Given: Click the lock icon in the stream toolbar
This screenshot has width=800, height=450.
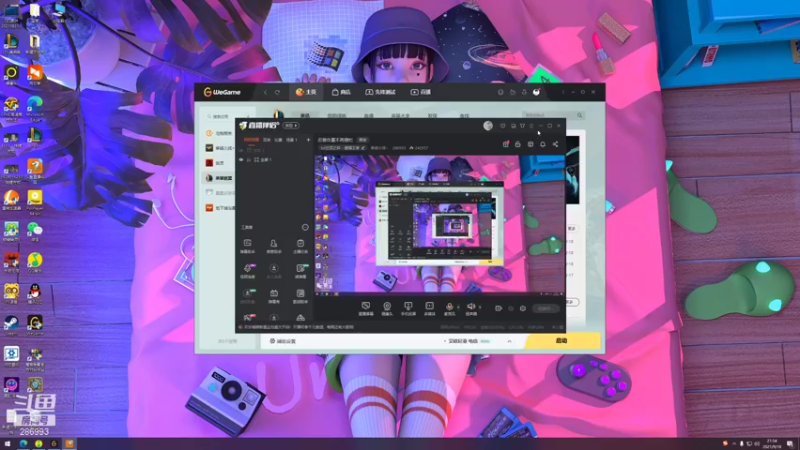Looking at the screenshot, I should point(518,144).
